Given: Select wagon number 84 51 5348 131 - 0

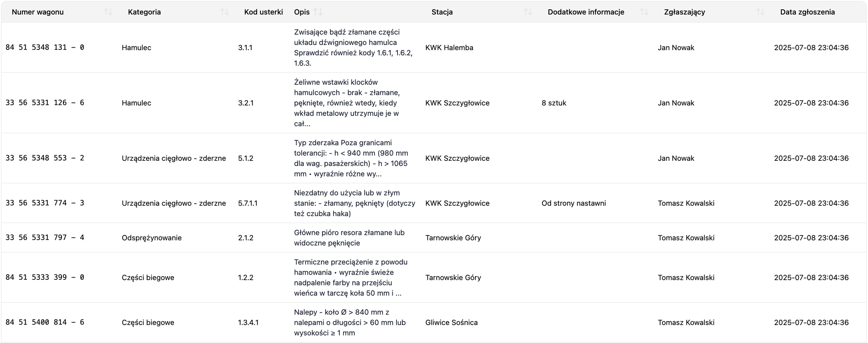Looking at the screenshot, I should pos(45,48).
